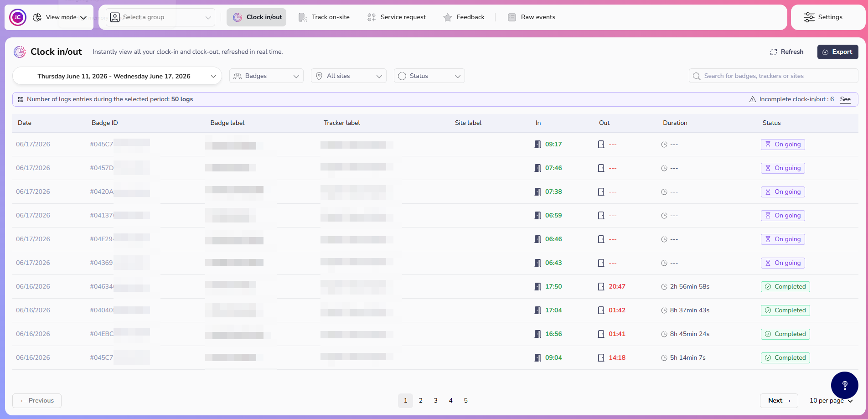868x419 pixels.
Task: Click the Export button
Action: click(x=837, y=52)
